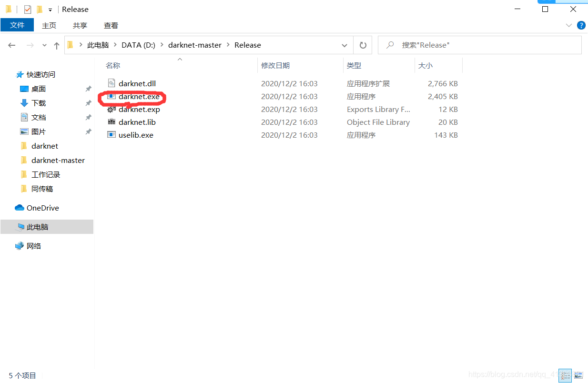
Task: Click the uselib.exe application icon
Action: point(112,135)
